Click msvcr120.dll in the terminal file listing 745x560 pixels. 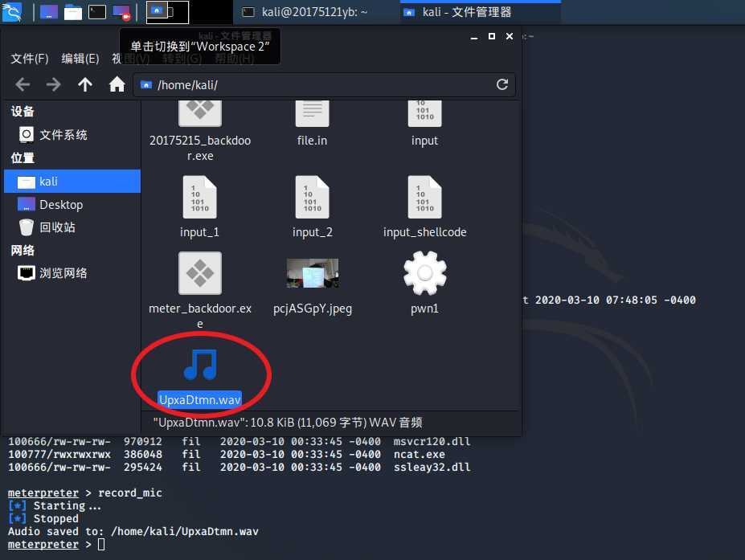click(x=432, y=442)
